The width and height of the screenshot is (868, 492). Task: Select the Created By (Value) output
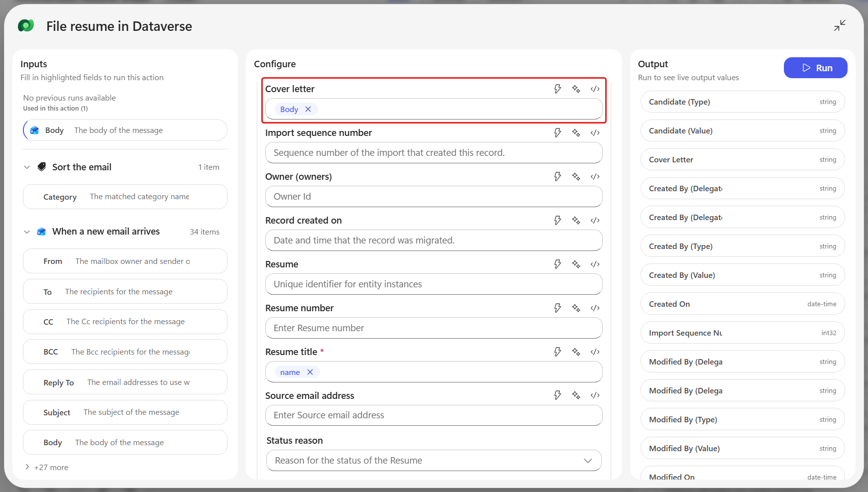(743, 275)
